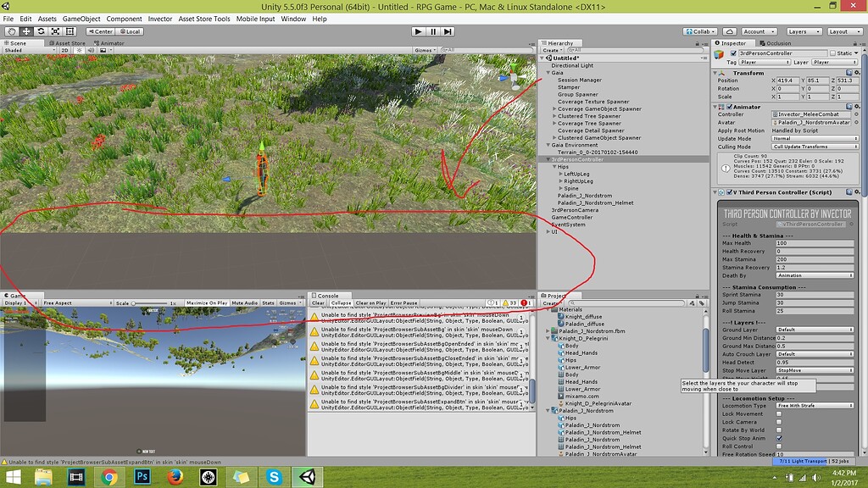Disable the Animator component checkbox

pyautogui.click(x=731, y=105)
